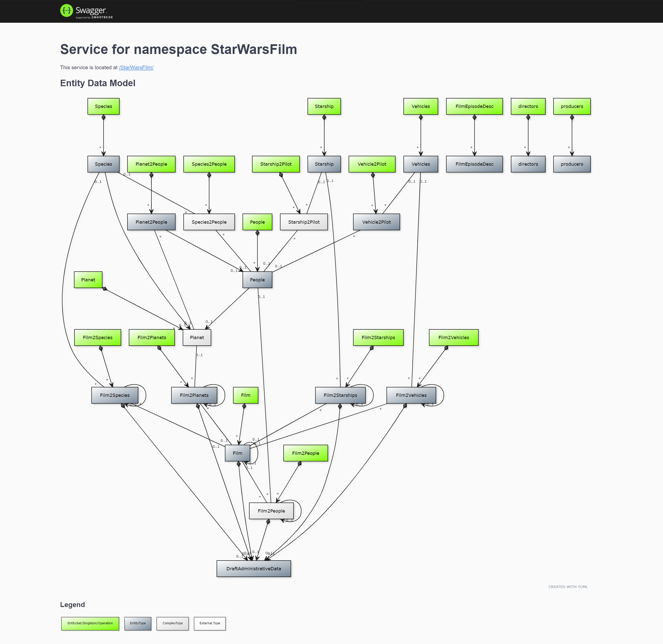This screenshot has height=644, width=663.
Task: Click the green Vehicle2Pilot entity set box
Action: click(371, 164)
